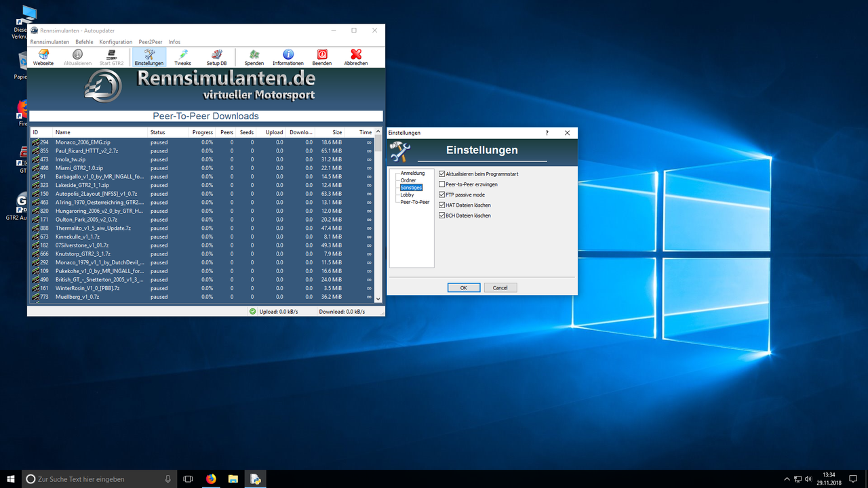Screen dimensions: 868x488
Task: Click the Firefox desktop shortcut
Action: tap(22, 113)
